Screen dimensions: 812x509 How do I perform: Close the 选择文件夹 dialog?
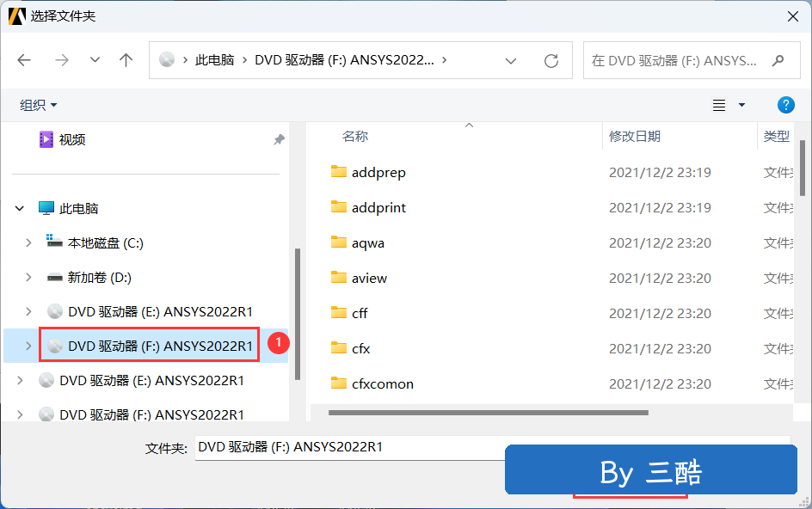(x=792, y=16)
